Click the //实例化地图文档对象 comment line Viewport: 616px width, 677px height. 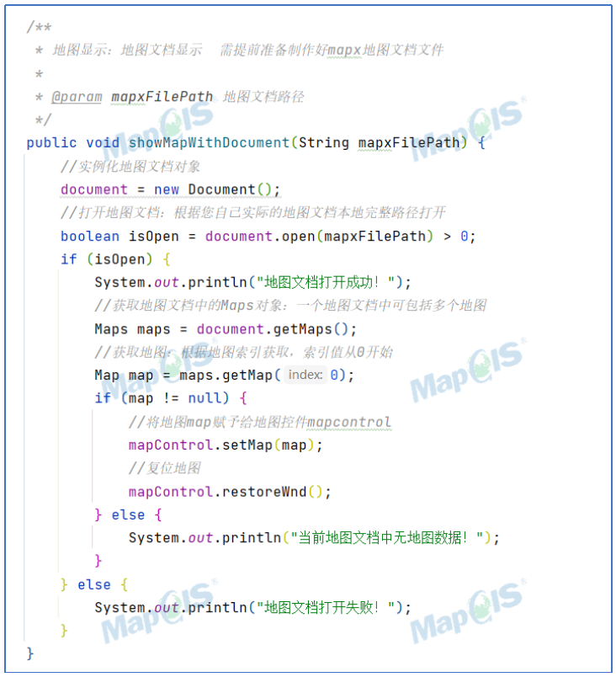click(x=130, y=166)
